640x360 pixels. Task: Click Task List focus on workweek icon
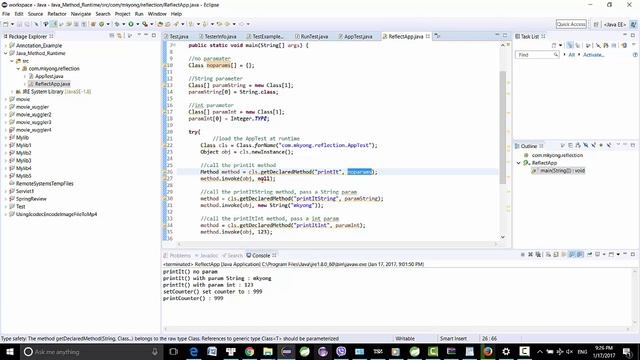coord(588,45)
